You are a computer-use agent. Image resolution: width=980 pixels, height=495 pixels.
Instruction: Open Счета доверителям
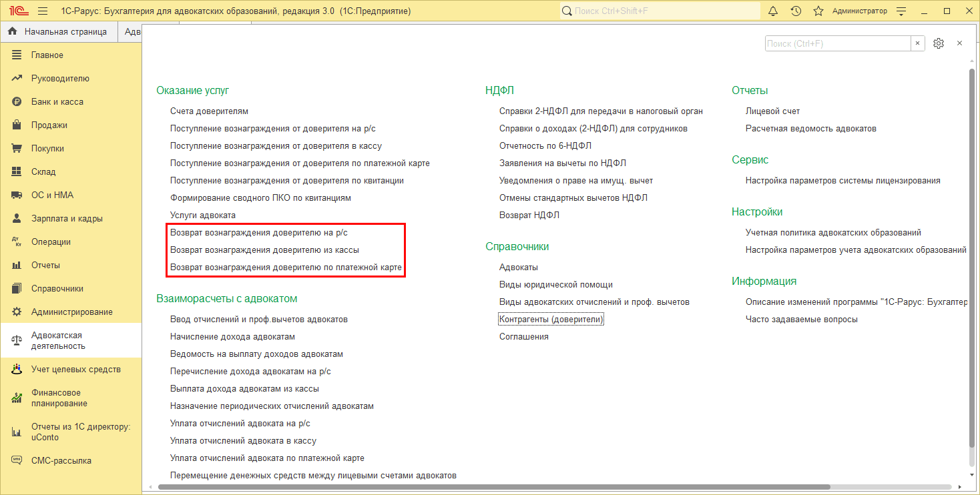point(209,111)
